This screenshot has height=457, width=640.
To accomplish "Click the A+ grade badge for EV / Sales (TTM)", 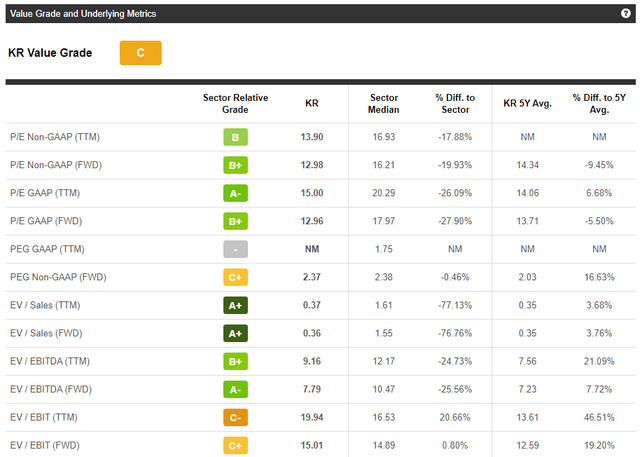I will [x=235, y=305].
